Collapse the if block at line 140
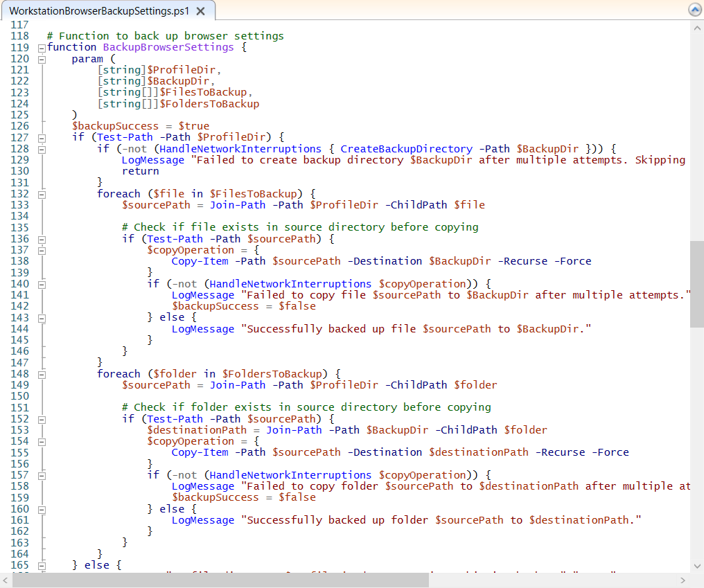The height and width of the screenshot is (588, 704). pyautogui.click(x=42, y=285)
